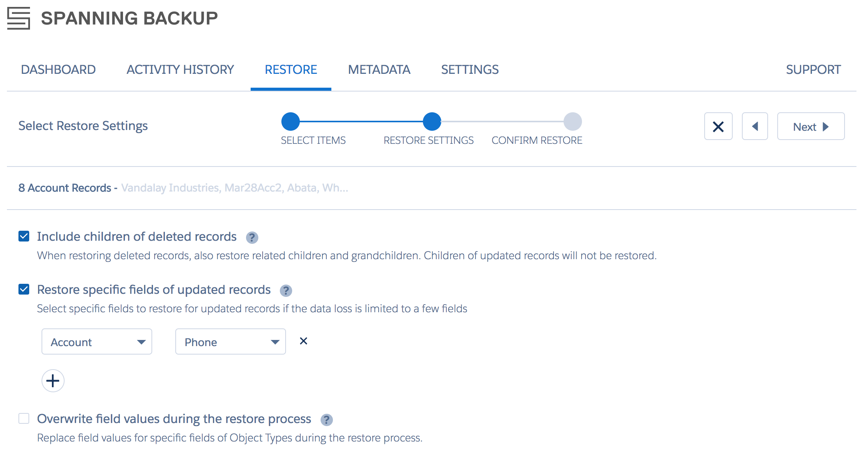Viewport: 868px width, 463px height.
Task: Open help for Overwrite field values option
Action: pos(326,420)
